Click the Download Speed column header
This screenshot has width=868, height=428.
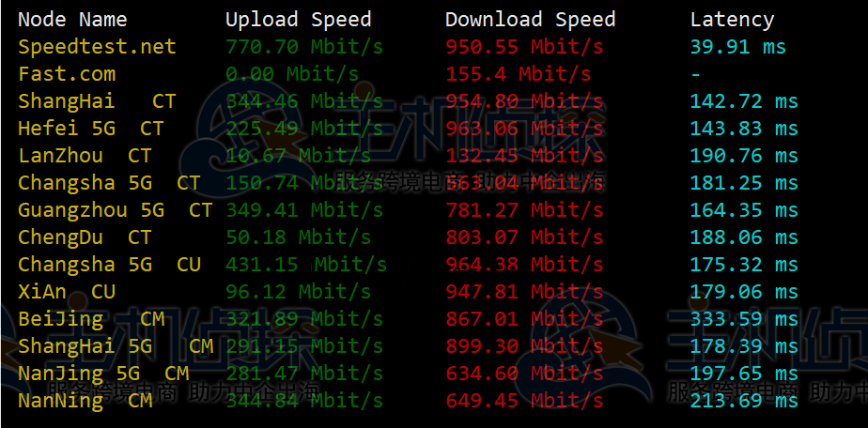[531, 20]
